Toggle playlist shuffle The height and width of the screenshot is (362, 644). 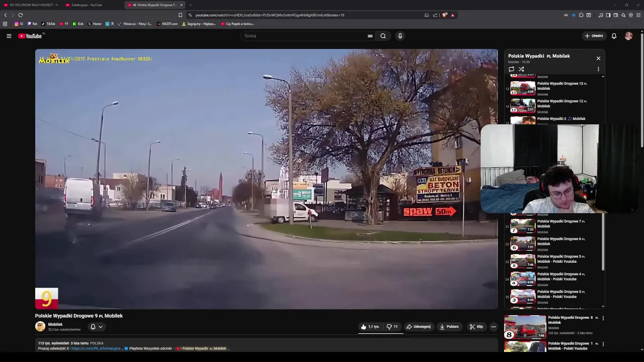tap(521, 69)
